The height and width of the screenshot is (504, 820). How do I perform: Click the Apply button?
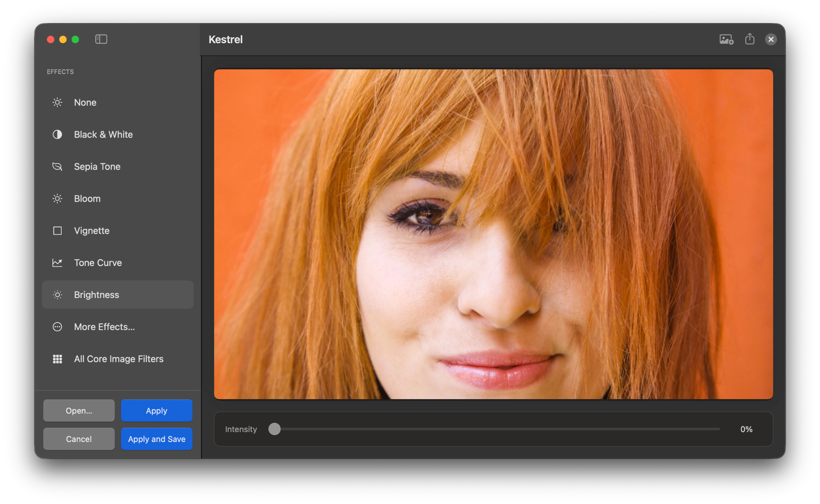click(157, 410)
